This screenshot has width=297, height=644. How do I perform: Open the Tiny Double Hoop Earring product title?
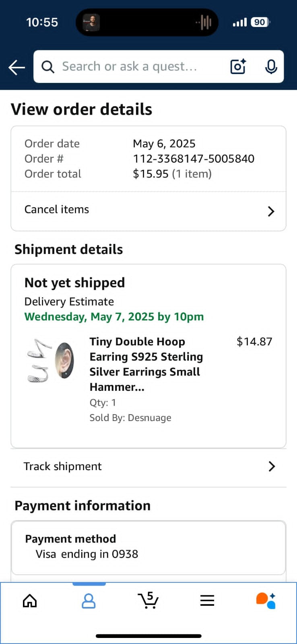pos(146,364)
